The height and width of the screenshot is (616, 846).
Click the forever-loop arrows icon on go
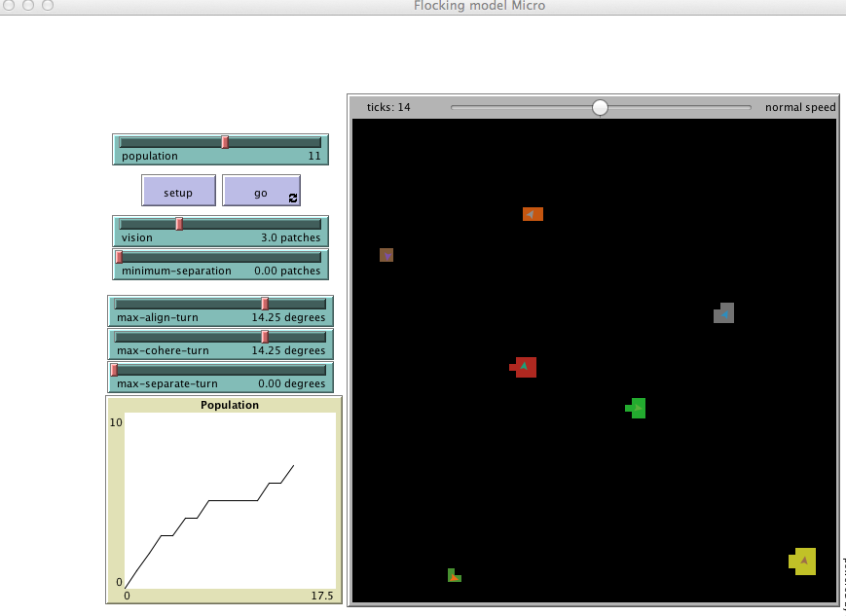pyautogui.click(x=292, y=198)
